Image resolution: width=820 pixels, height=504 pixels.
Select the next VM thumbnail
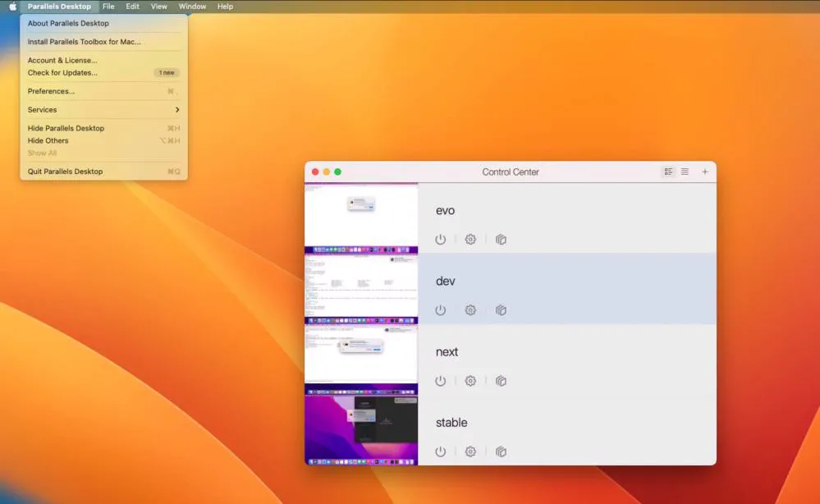[361, 360]
